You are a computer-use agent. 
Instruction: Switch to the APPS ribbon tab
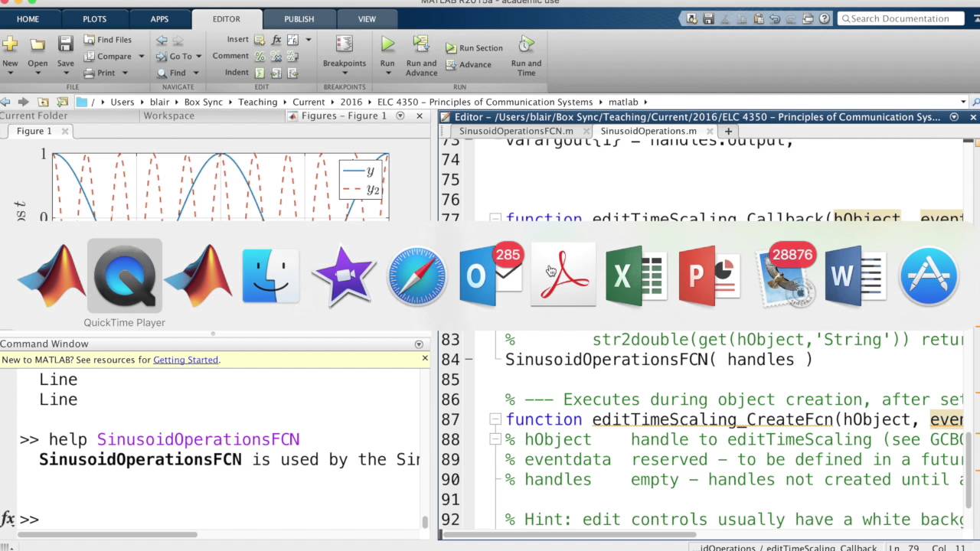coord(159,19)
